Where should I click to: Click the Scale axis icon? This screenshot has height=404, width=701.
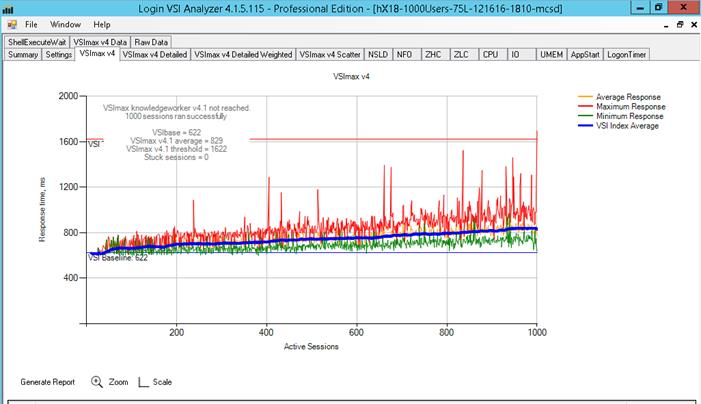click(x=143, y=382)
